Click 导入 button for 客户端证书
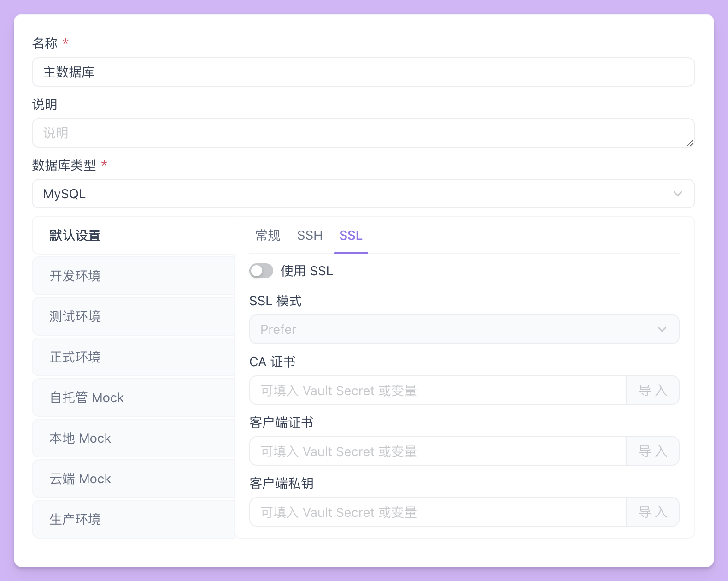728x581 pixels. (653, 451)
